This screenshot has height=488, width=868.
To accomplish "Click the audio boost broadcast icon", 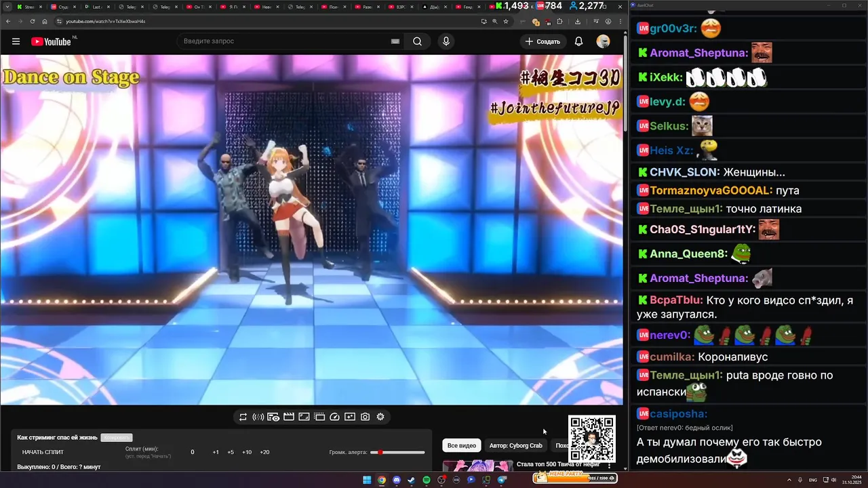I will pyautogui.click(x=258, y=417).
